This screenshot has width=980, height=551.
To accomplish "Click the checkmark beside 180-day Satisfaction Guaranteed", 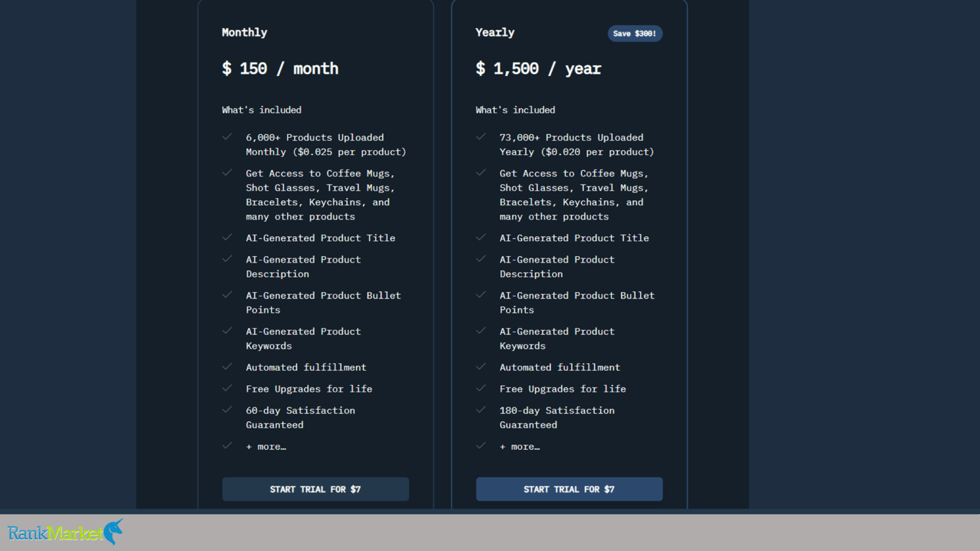I will (481, 409).
